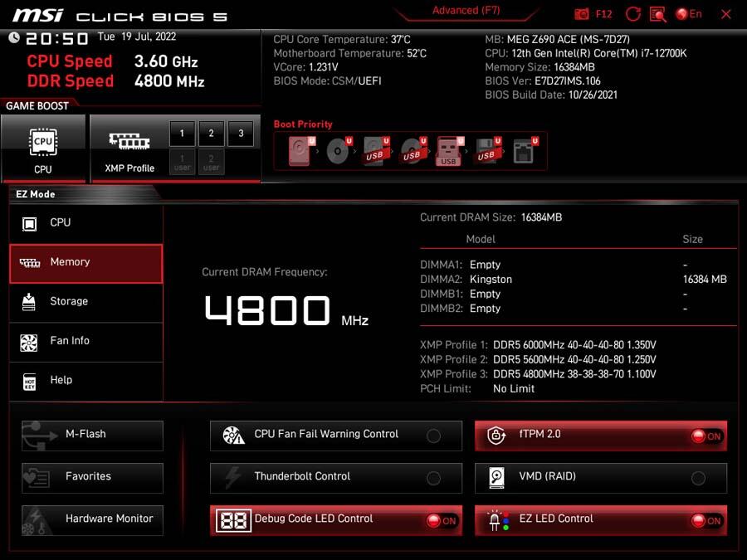Screen dimensions: 747x560
Task: Click the Current DRAM Frequency 4800 value
Action: tap(267, 310)
